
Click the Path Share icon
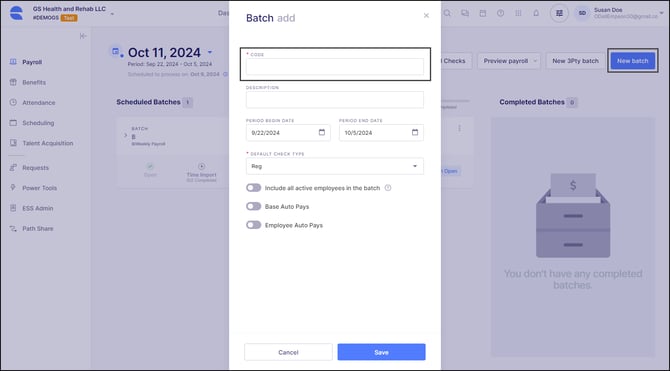[13, 229]
